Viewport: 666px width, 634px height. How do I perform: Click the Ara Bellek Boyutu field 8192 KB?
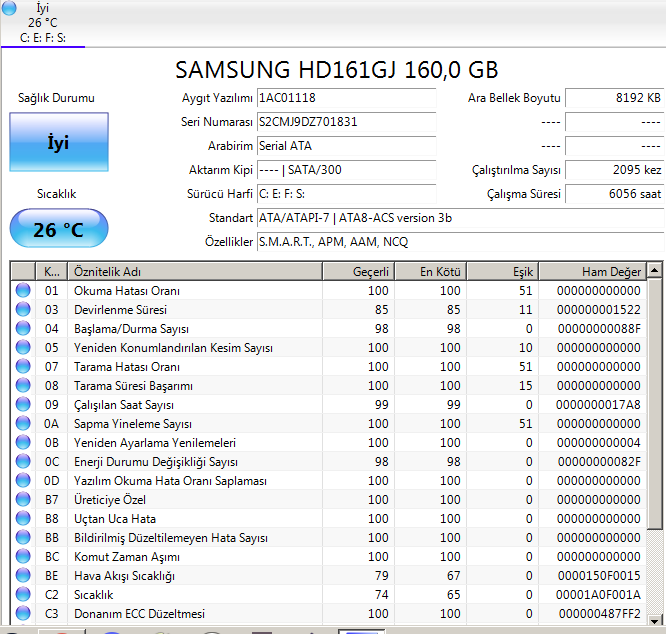point(614,98)
